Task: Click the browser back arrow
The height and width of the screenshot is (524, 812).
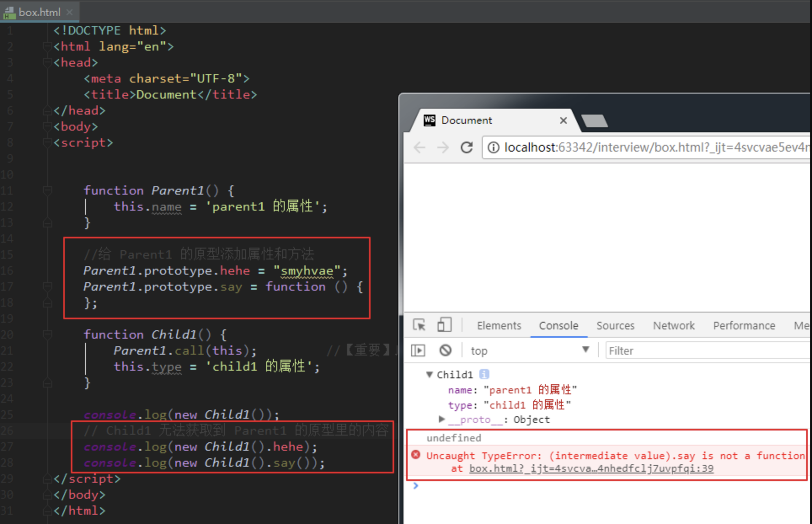Action: pos(419,147)
